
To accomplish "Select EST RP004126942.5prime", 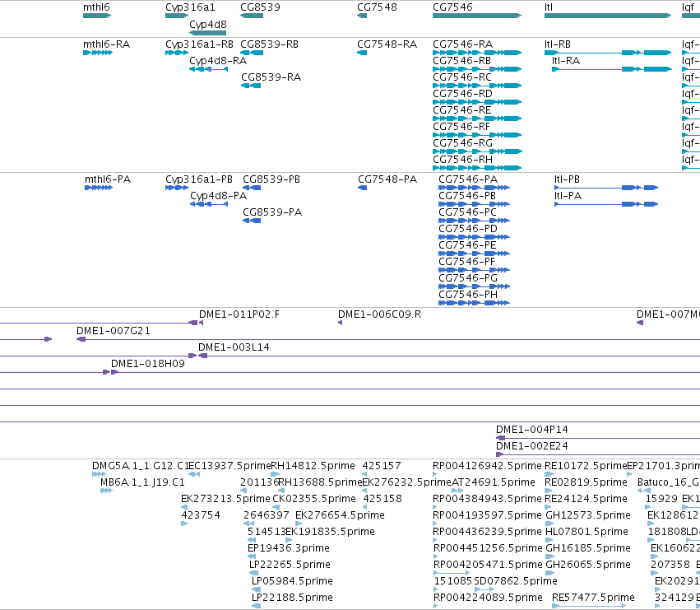I will coord(435,474).
